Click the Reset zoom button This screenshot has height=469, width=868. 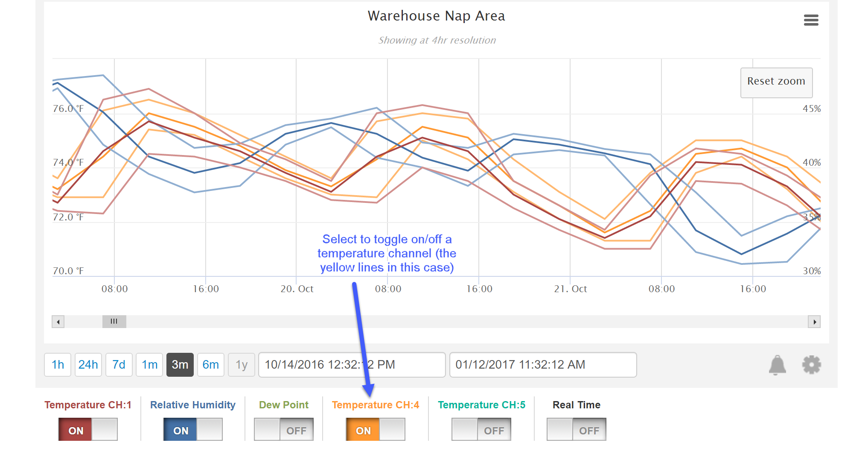[776, 82]
